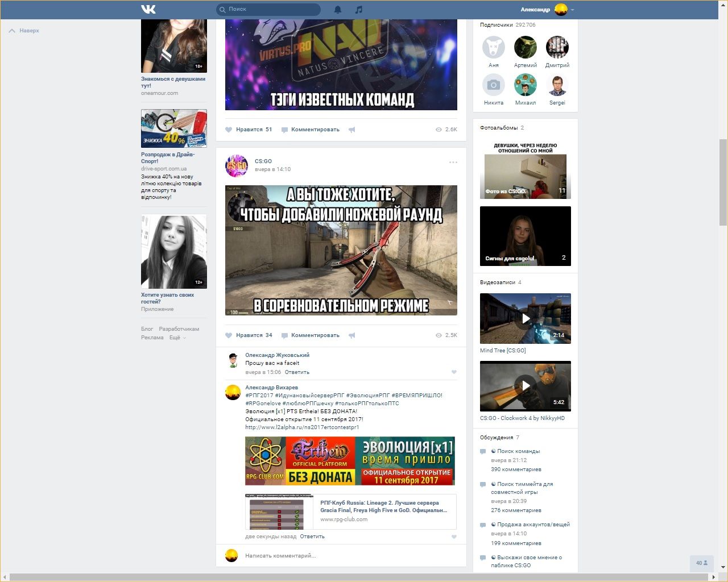Open the CS:GO community avatar on the post
This screenshot has width=728, height=582.
tap(237, 165)
